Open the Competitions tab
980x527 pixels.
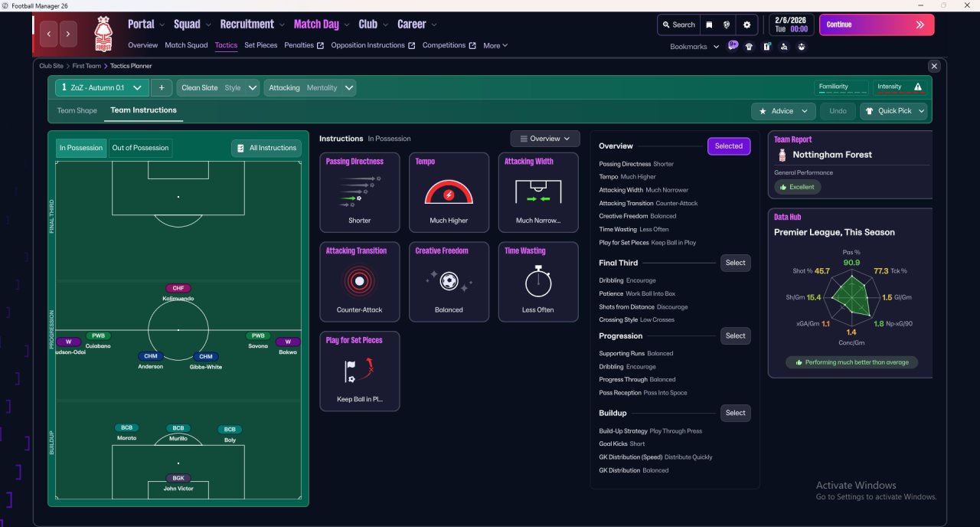tap(449, 45)
